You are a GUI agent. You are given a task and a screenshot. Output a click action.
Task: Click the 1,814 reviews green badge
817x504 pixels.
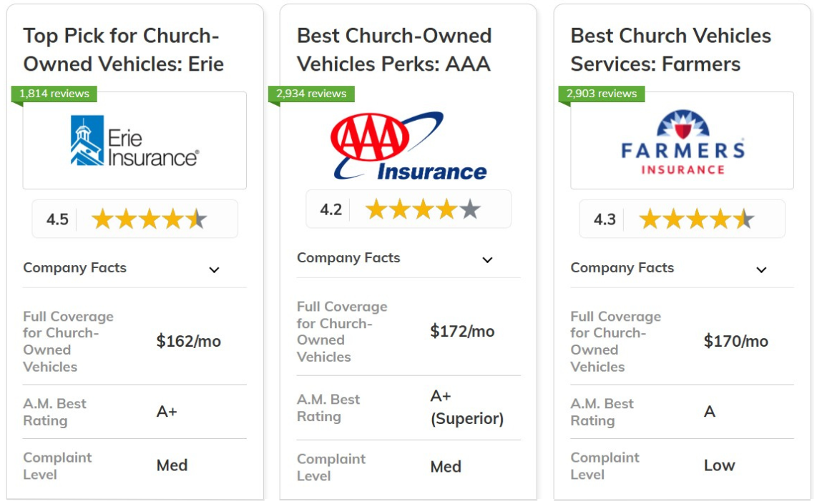[x=54, y=94]
